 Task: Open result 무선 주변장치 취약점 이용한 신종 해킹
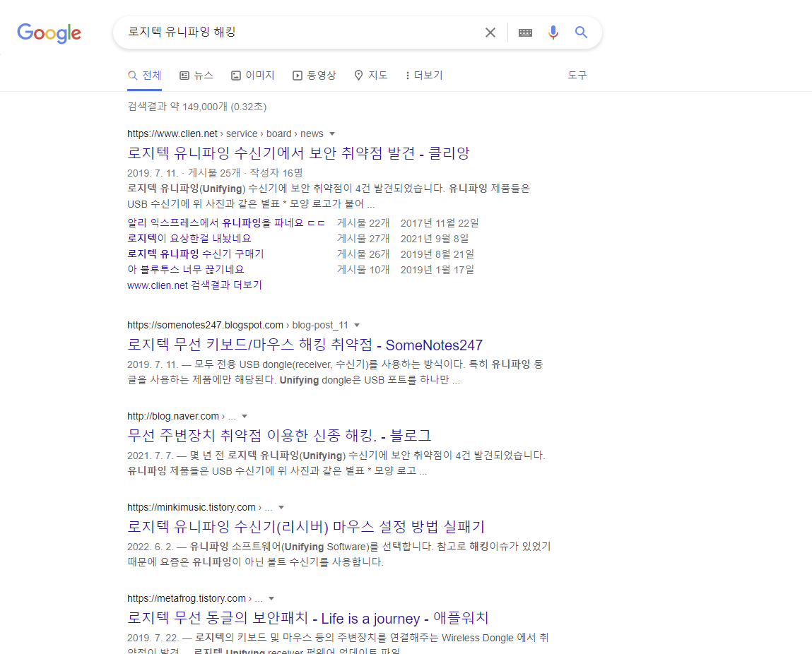(279, 436)
